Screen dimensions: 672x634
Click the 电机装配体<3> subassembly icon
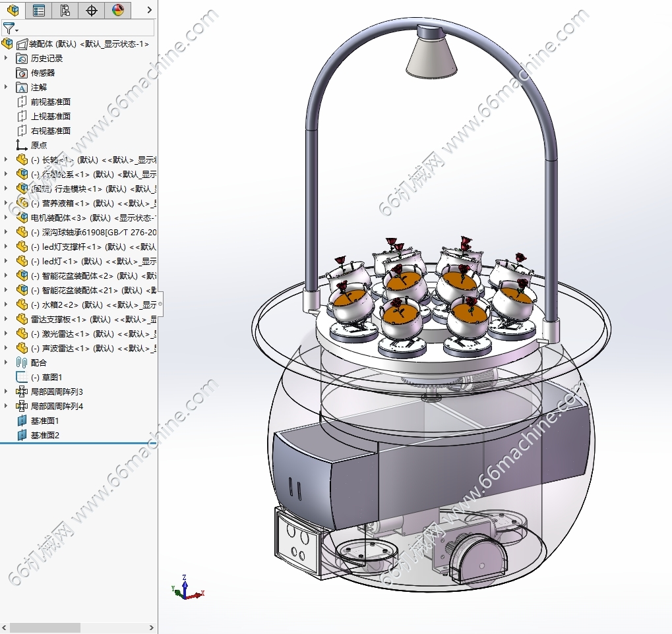click(22, 217)
